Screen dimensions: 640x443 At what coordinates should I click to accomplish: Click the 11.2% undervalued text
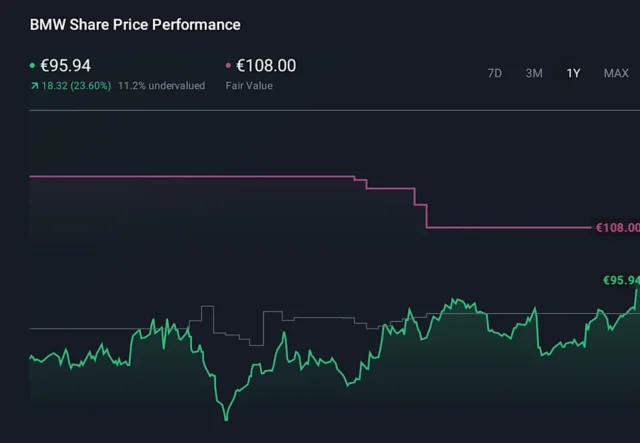(161, 86)
